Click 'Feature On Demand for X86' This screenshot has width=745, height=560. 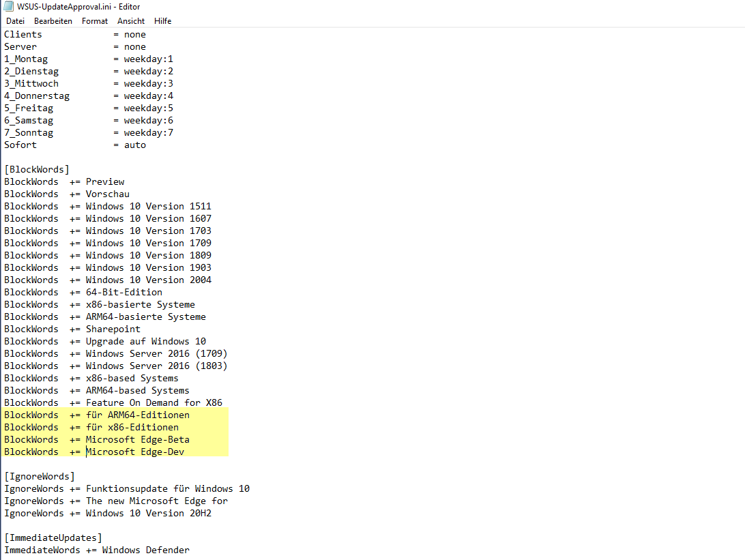154,403
